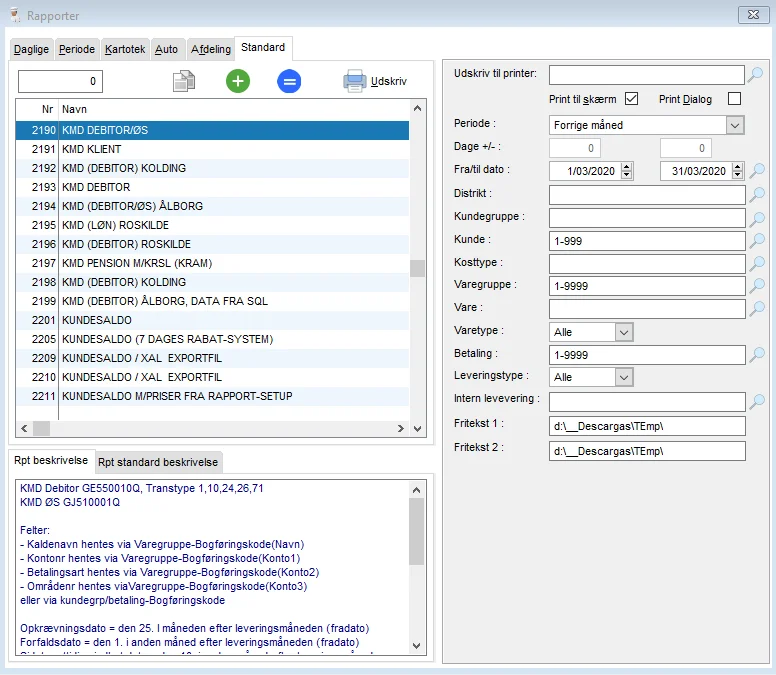Viewport: 776px width, 675px height.
Task: Uncheck the Print til skærm checkbox
Action: (x=631, y=99)
